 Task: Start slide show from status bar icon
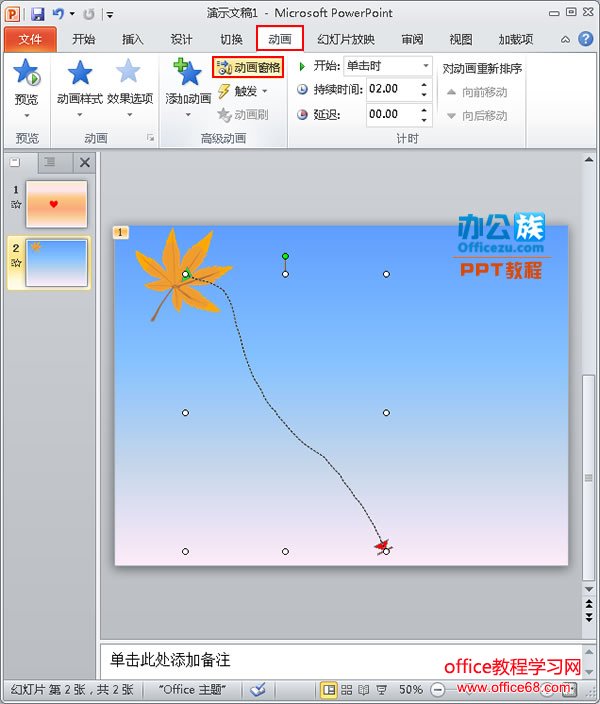(x=381, y=690)
